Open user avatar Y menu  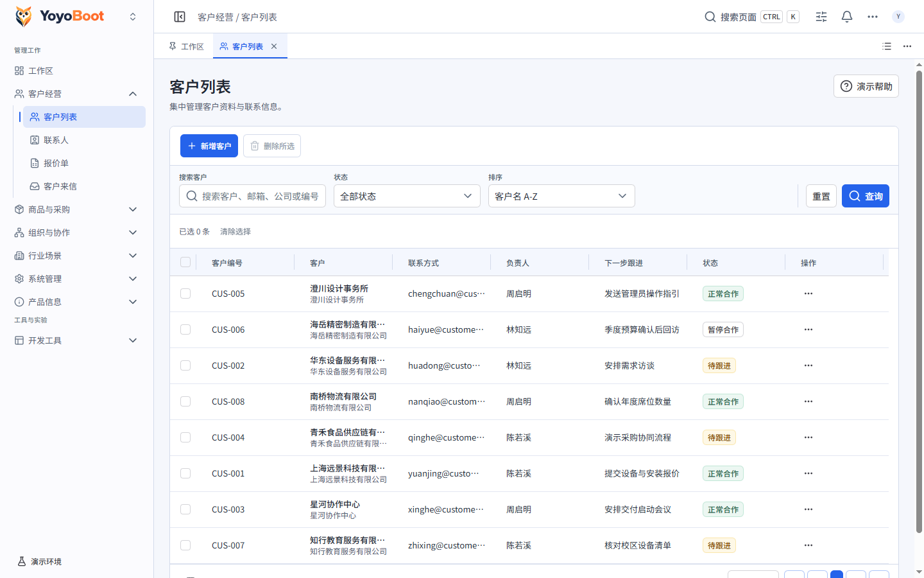898,17
